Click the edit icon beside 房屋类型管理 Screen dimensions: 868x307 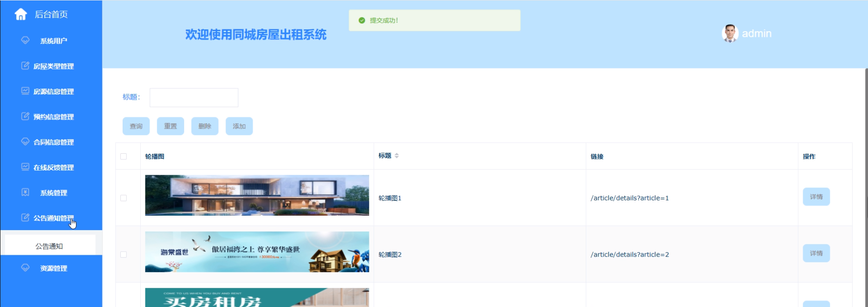click(x=25, y=66)
